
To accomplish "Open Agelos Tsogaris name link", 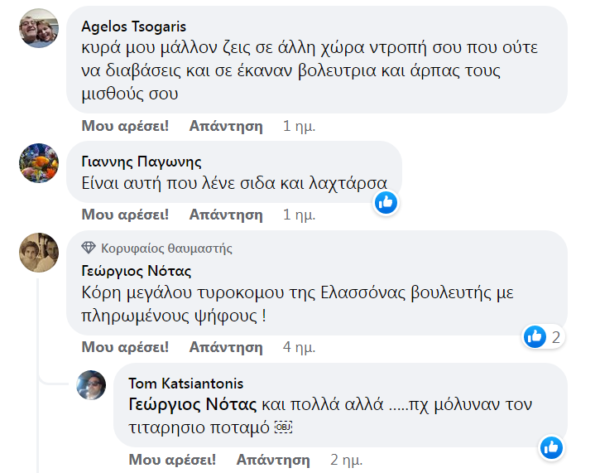I will 136,26.
